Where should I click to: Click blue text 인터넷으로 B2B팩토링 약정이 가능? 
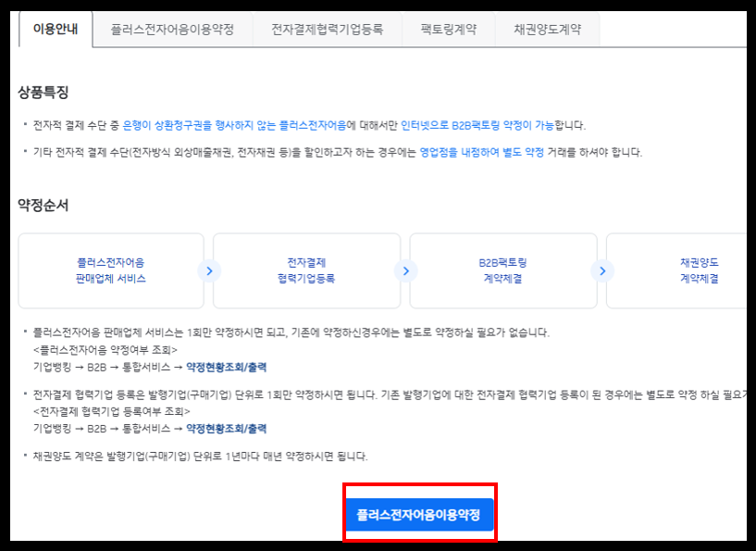(x=477, y=125)
